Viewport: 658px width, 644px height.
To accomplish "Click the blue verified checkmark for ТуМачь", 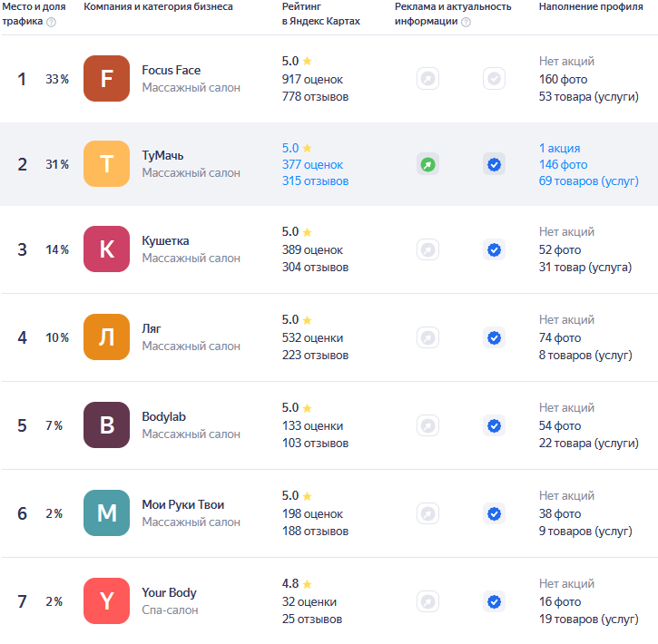I will pyautogui.click(x=494, y=164).
